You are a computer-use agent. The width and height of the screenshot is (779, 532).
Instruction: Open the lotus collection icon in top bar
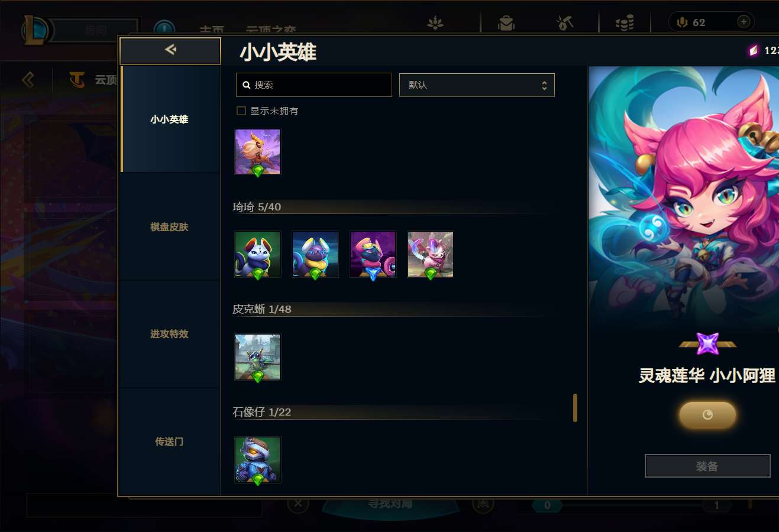click(x=435, y=23)
